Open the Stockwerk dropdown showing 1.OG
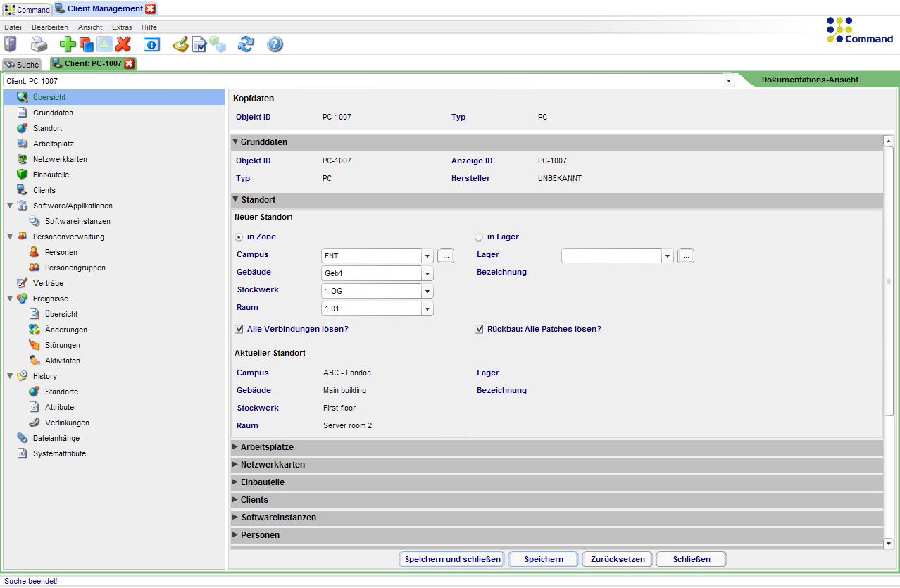This screenshot has width=900, height=588. click(x=427, y=290)
